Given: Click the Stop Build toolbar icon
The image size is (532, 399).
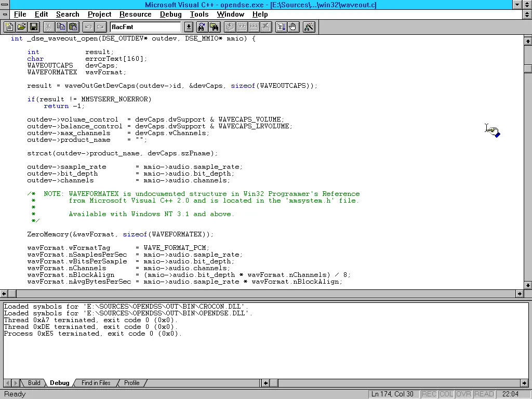Looking at the screenshot, I should 266,27.
